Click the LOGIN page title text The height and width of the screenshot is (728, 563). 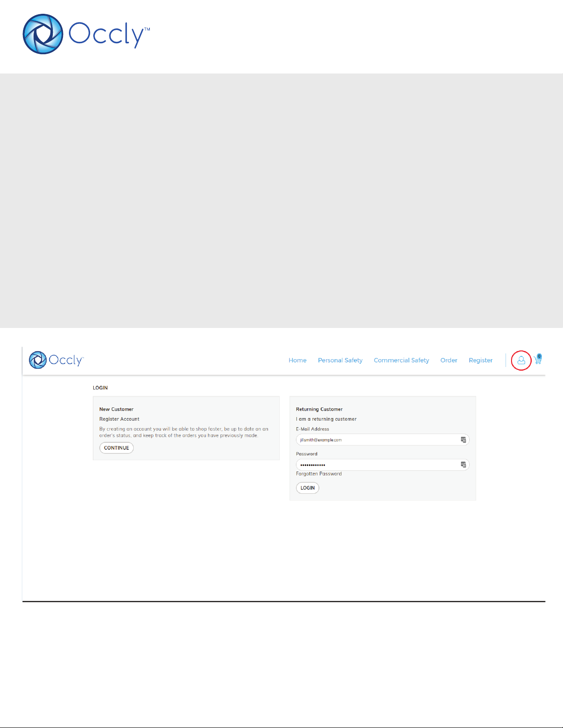click(100, 388)
